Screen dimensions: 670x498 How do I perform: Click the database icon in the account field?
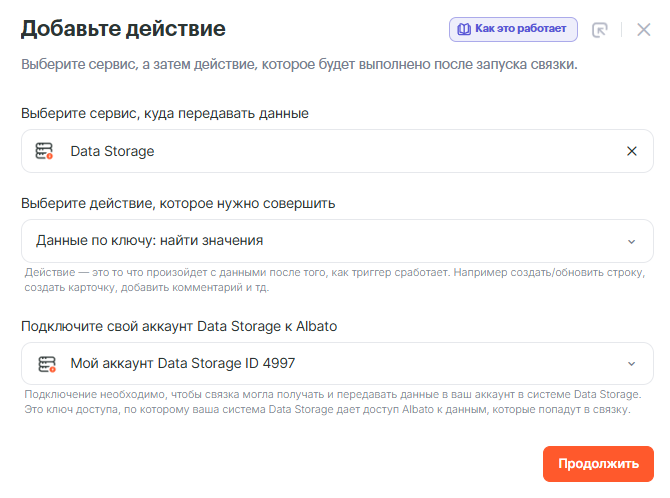point(46,364)
